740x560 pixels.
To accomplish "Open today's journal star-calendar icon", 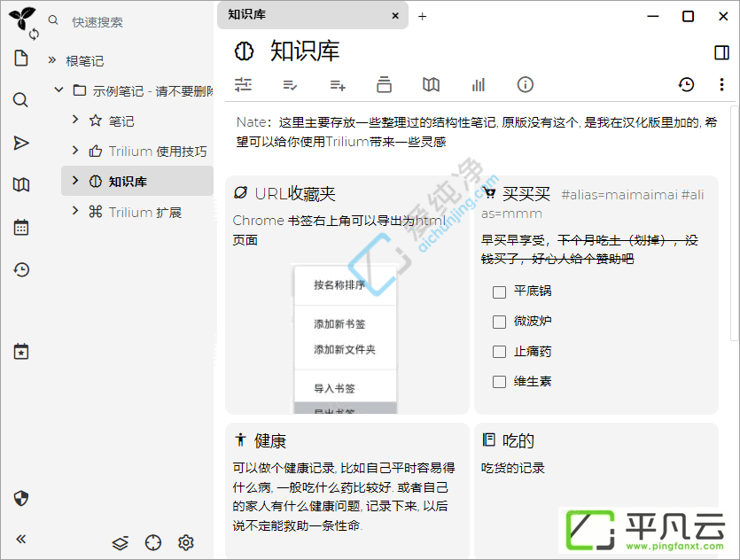I will coord(21,352).
